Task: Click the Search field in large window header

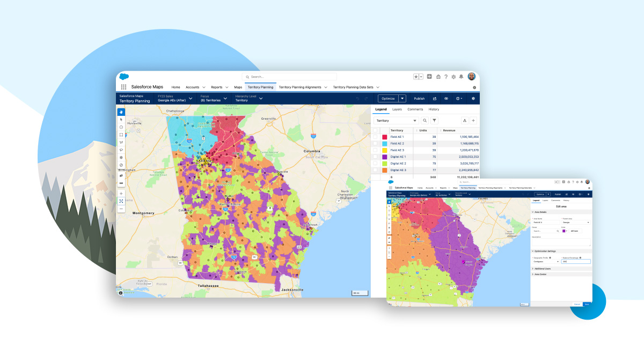Action: tap(290, 77)
